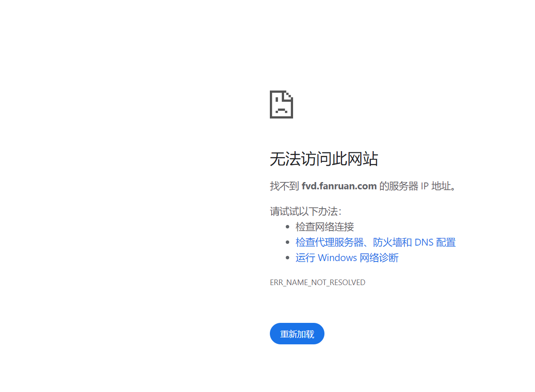Image resolution: width=535 pixels, height=392 pixels.
Task: Click the 检查网络连接 list item
Action: coord(325,227)
